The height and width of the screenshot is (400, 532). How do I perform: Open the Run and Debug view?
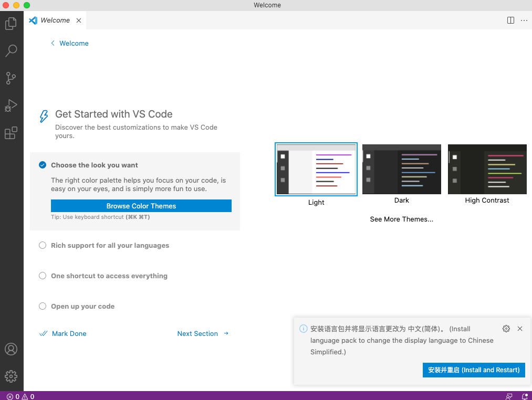coord(11,106)
